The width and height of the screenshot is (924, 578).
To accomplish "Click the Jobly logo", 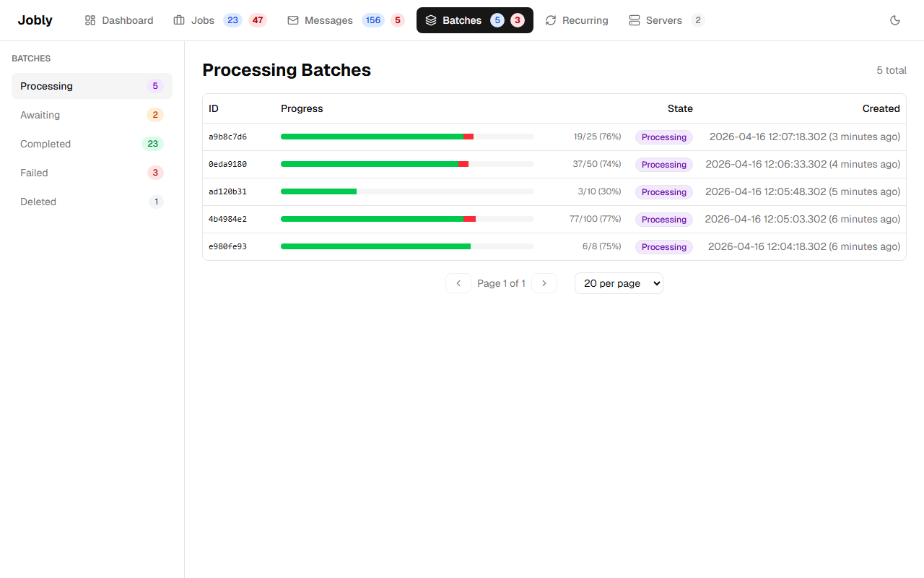I will pos(35,20).
